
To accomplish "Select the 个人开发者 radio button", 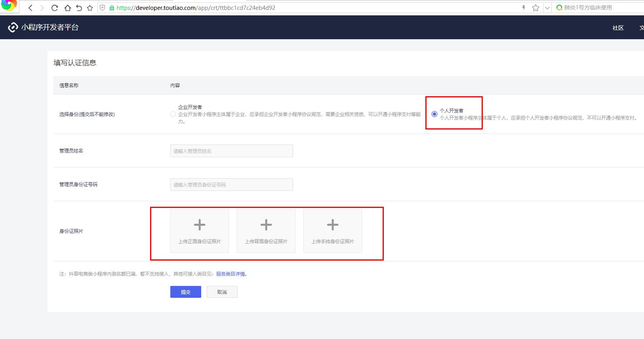I will [434, 114].
